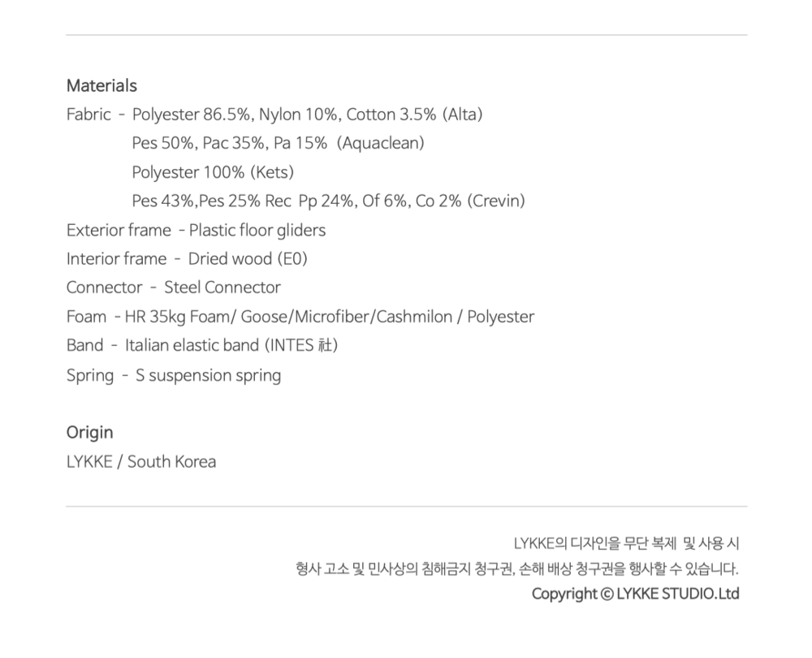Click the Materials heading
Viewport: 812px width, 658px height.
point(101,85)
